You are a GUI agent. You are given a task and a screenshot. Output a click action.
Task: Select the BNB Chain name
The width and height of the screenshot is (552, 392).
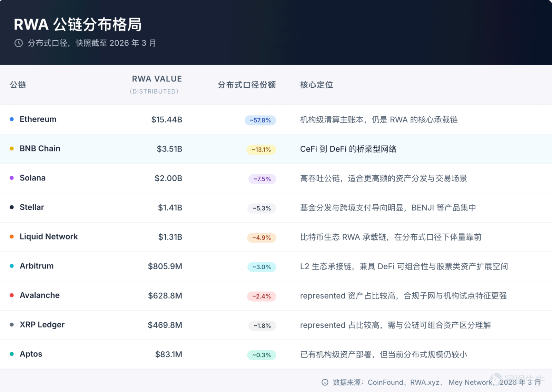(x=40, y=148)
